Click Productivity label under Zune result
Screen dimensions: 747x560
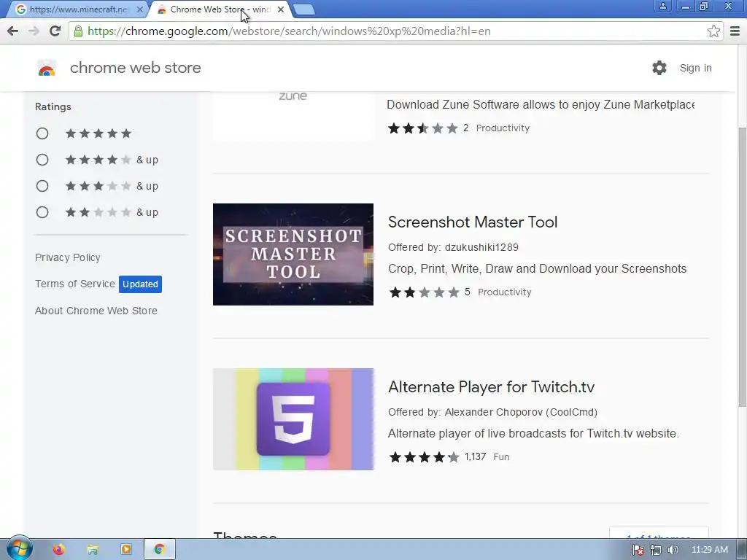click(x=503, y=128)
